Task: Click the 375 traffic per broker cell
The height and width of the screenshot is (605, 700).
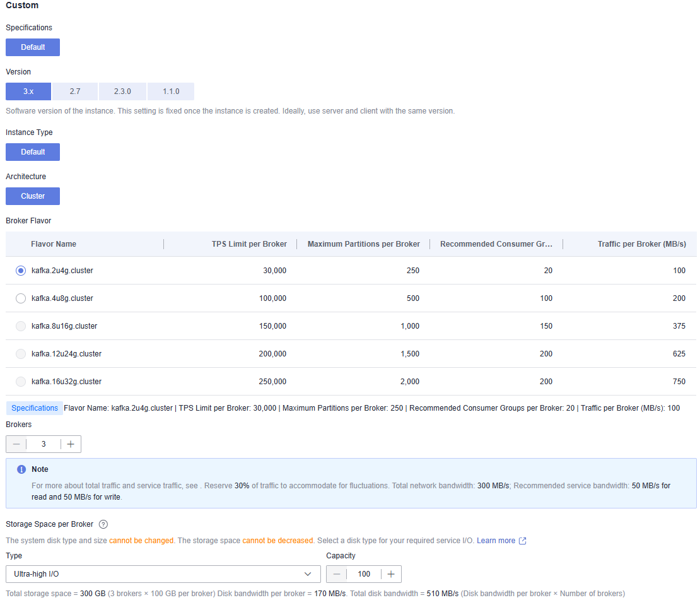Action: pyautogui.click(x=679, y=326)
